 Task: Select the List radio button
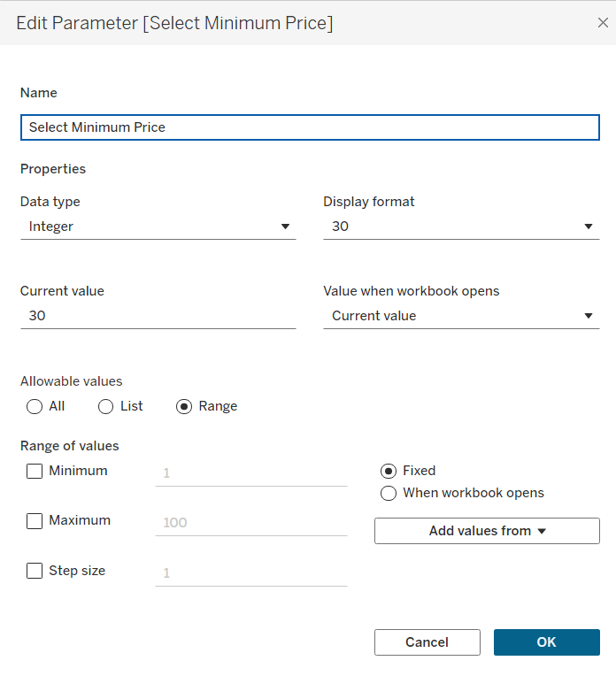point(105,407)
